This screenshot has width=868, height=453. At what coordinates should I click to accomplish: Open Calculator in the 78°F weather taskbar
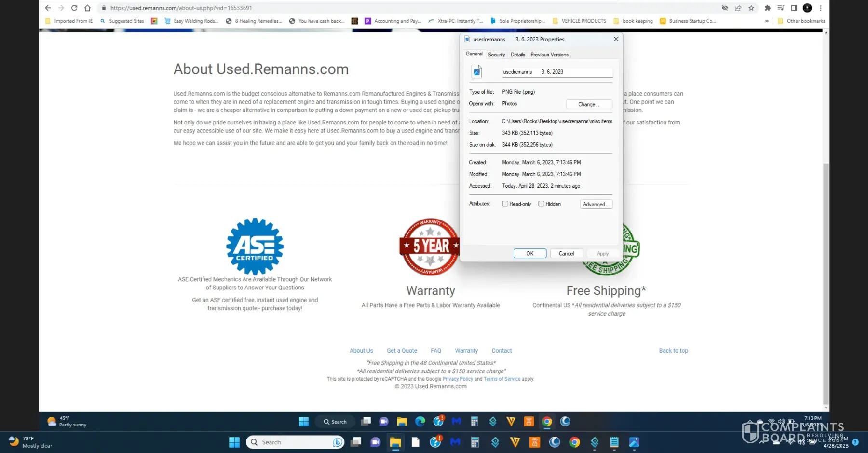click(475, 442)
